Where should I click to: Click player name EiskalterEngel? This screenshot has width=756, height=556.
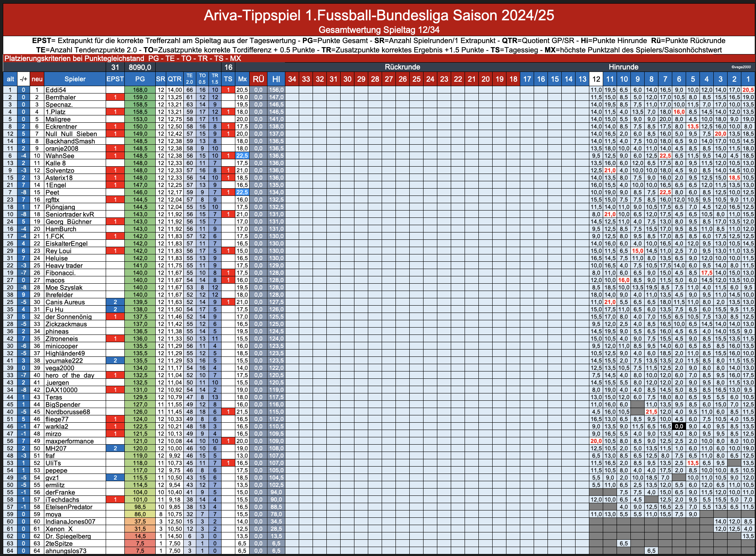pyautogui.click(x=66, y=243)
